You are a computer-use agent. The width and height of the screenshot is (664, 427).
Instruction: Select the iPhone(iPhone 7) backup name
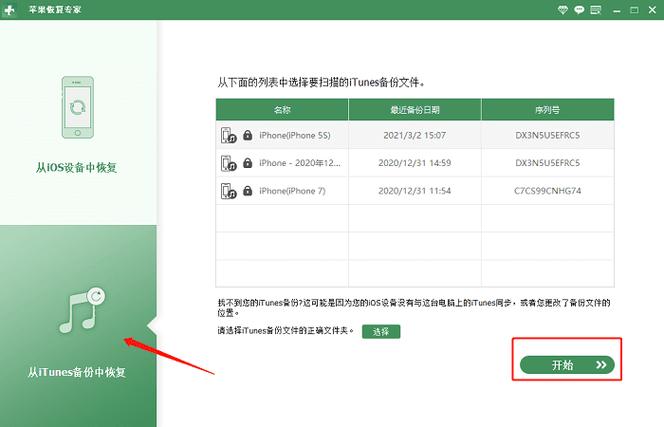click(x=292, y=191)
